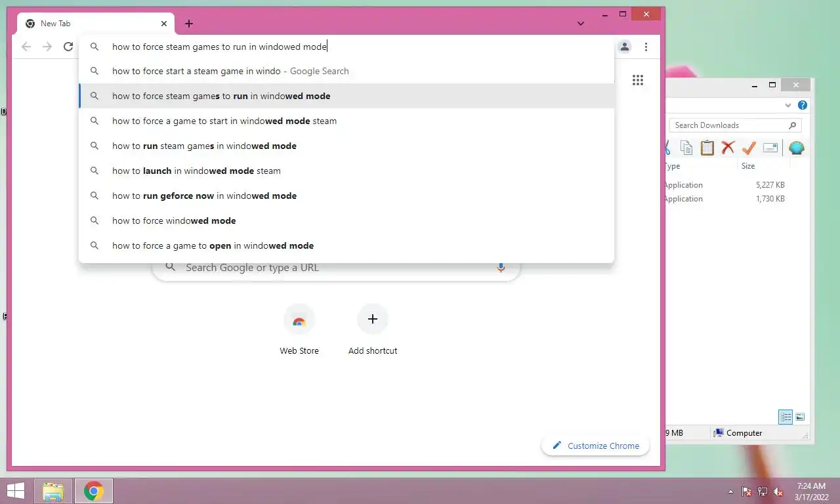Switch Explorer to large icons view
The height and width of the screenshot is (504, 840).
(800, 417)
